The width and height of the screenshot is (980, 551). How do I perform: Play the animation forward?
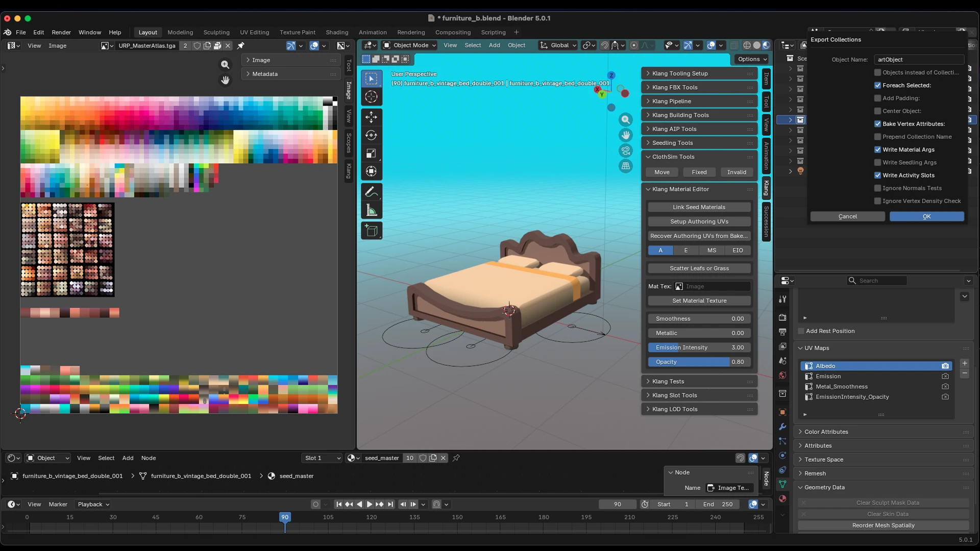coord(369,504)
